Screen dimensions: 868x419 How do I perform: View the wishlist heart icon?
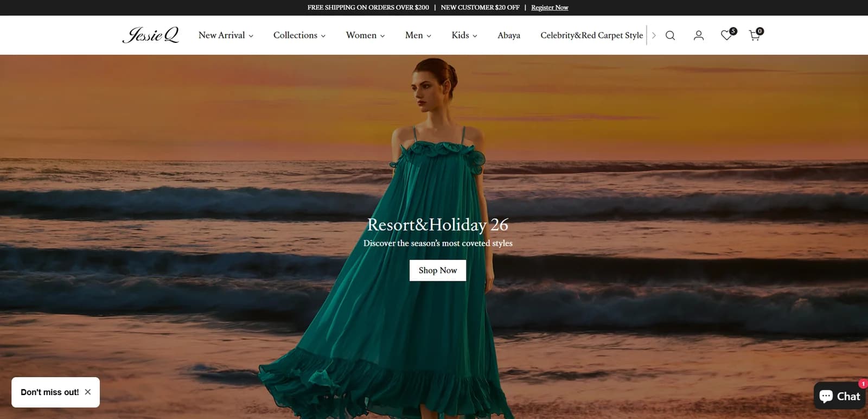[x=727, y=35]
